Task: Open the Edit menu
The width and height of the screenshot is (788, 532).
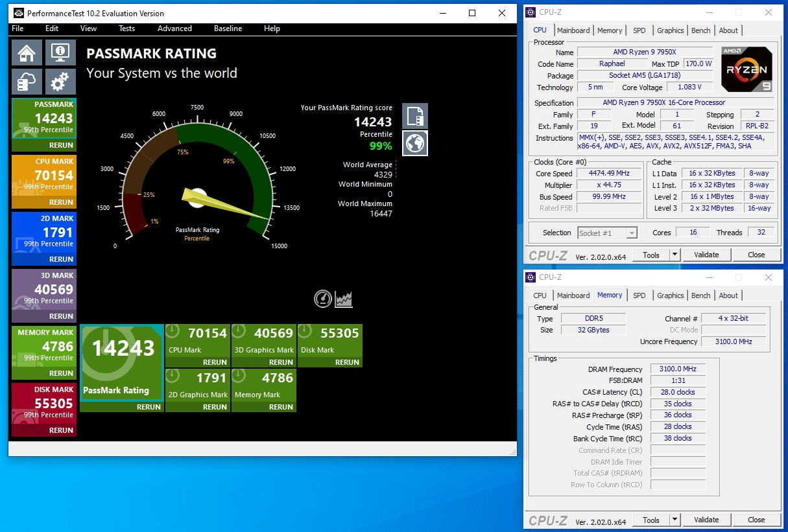Action: tap(52, 29)
